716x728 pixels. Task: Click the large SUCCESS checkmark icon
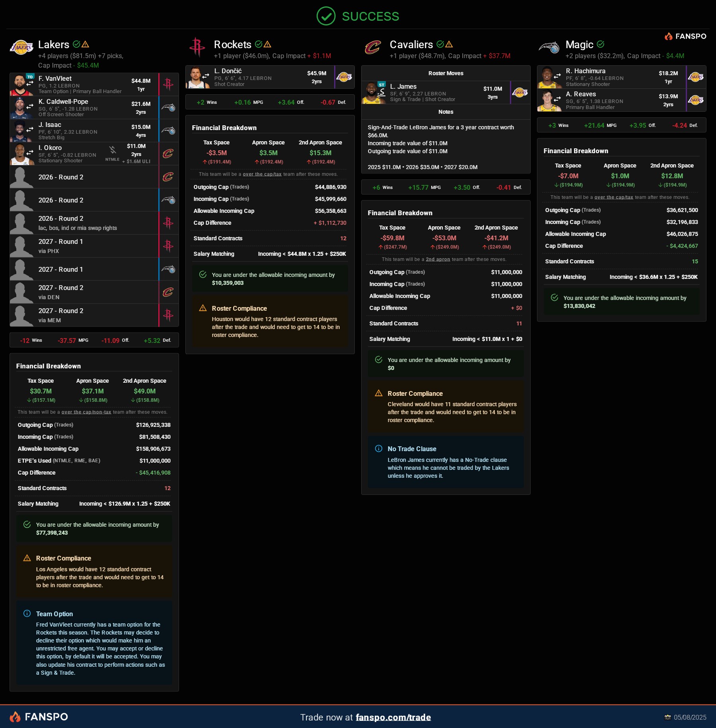tap(326, 16)
